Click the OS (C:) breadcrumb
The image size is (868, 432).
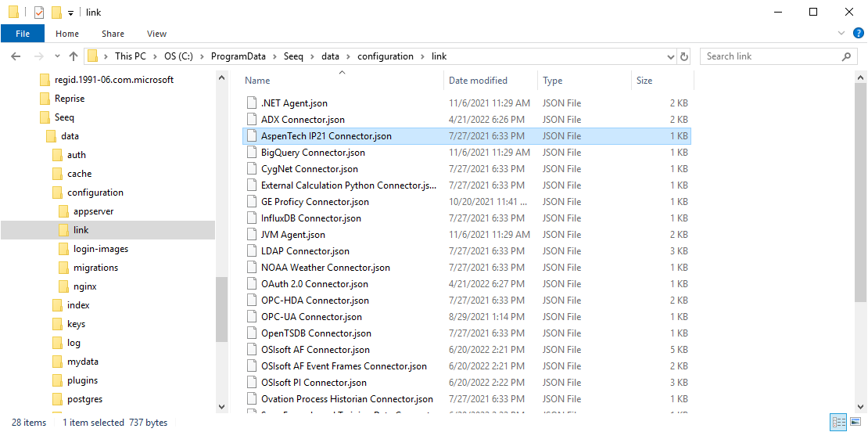(179, 56)
